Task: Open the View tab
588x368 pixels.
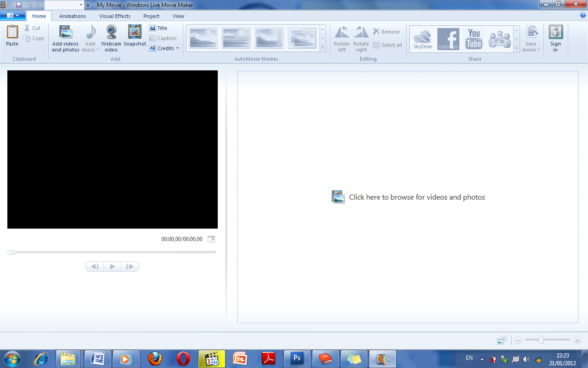Action: point(178,16)
